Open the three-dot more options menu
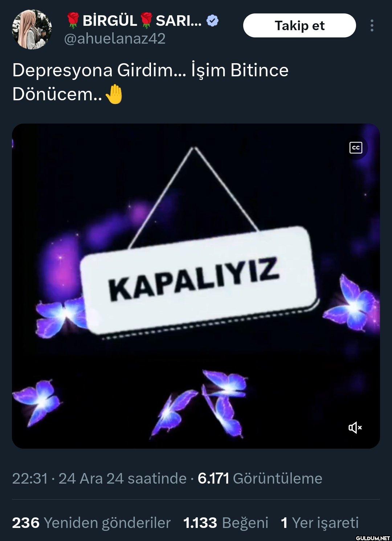The image size is (392, 541). coord(372,25)
